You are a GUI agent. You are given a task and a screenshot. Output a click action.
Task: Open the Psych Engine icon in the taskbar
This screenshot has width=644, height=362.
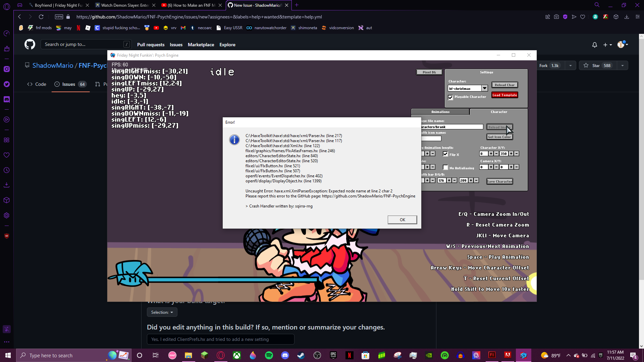(x=524, y=355)
